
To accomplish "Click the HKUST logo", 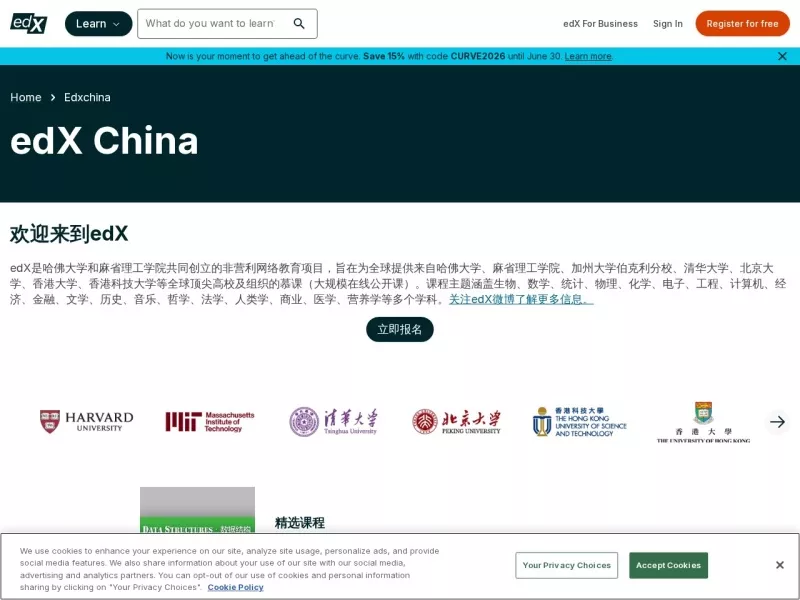I will pyautogui.click(x=580, y=422).
